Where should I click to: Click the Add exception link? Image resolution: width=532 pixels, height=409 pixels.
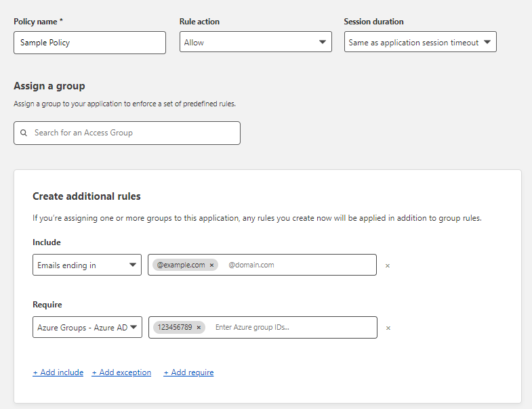121,372
